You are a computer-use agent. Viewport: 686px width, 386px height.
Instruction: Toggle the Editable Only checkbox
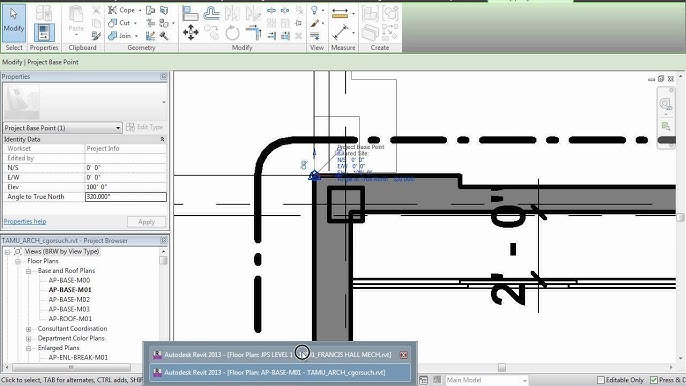tap(601, 380)
